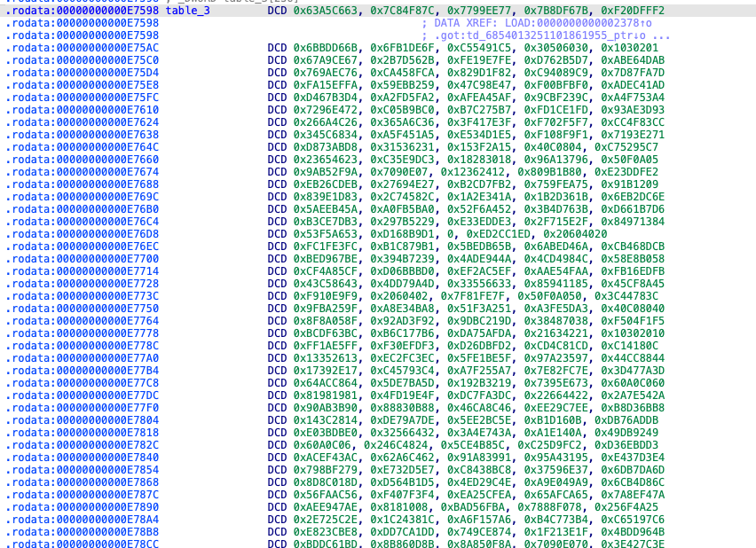This screenshot has height=548, width=756.
Task: Select address .rodata:00000000000E75C0
Action: click(83, 60)
